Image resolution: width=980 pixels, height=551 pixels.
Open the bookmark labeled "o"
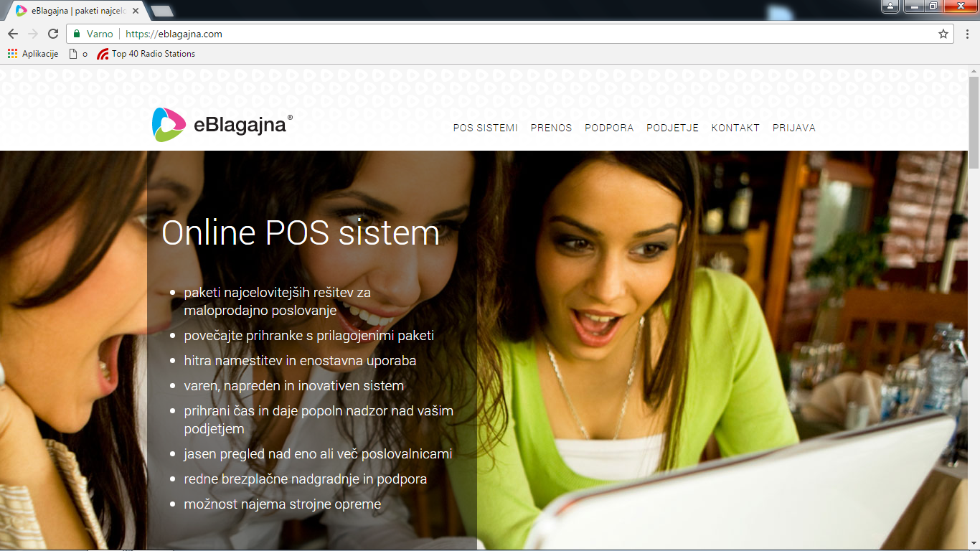pyautogui.click(x=78, y=54)
